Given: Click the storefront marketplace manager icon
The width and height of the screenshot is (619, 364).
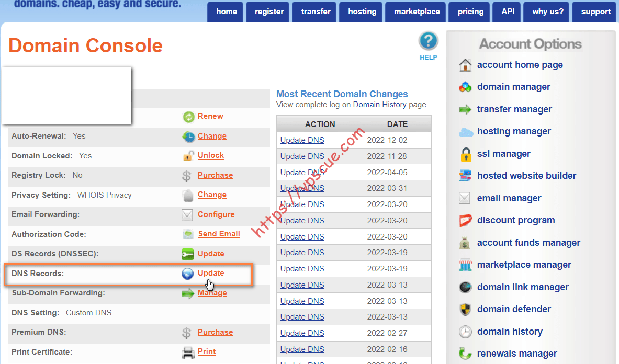Looking at the screenshot, I should [x=466, y=265].
